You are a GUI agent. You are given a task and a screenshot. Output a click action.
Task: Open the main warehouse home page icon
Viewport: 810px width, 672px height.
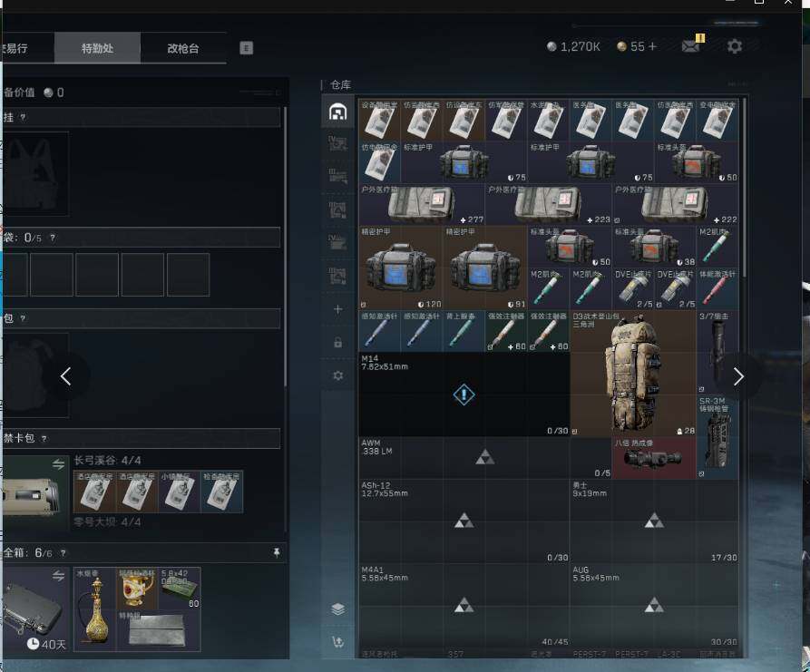point(337,112)
